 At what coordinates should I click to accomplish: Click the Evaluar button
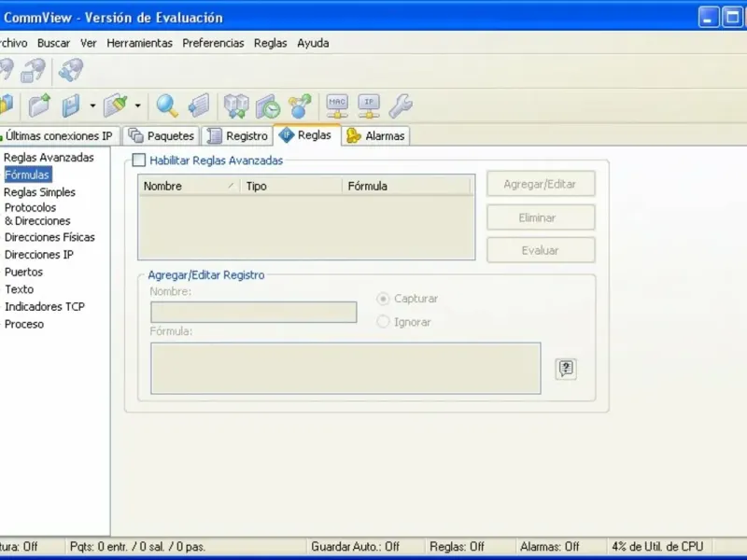[541, 250]
